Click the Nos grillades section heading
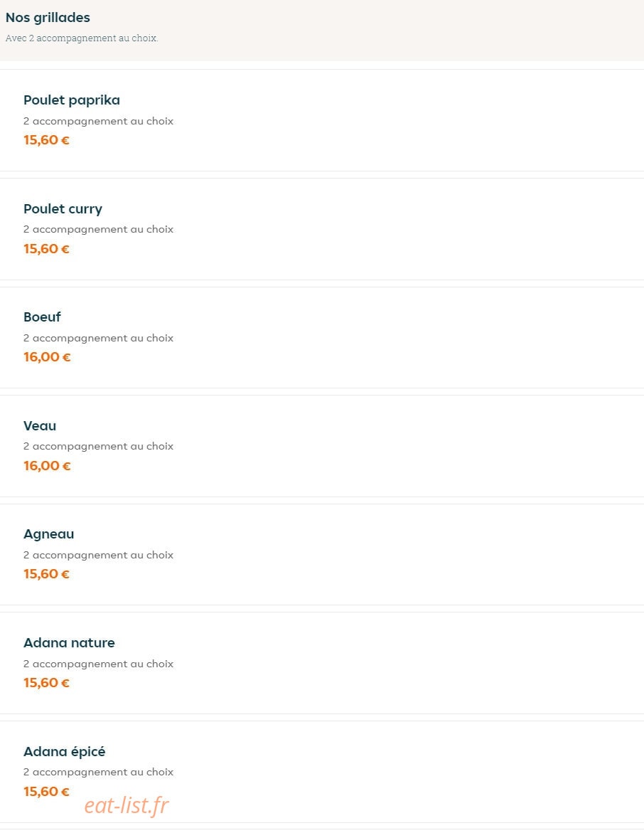Viewport: 644px width, 833px height. [x=48, y=18]
